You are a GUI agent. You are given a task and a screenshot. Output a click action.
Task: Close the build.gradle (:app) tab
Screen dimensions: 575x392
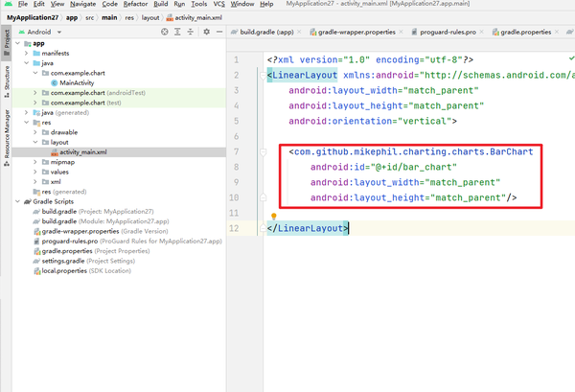point(299,32)
